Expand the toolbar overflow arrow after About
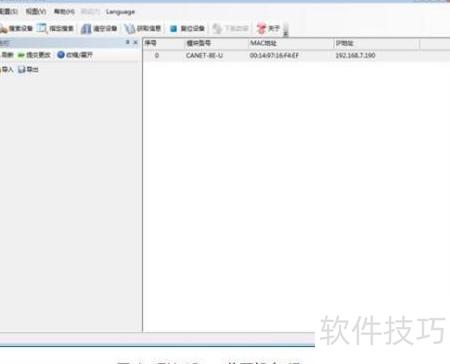Image resolution: width=450 pixels, height=364 pixels. 286,29
